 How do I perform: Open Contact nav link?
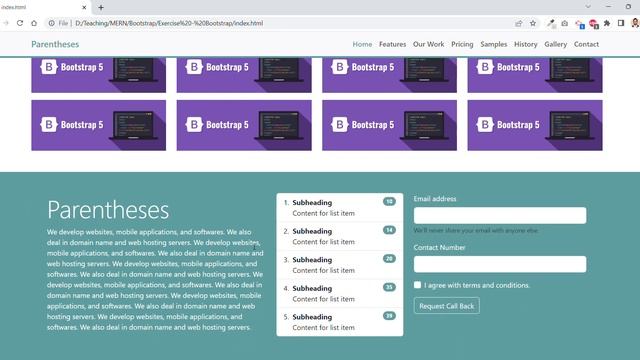coord(586,44)
